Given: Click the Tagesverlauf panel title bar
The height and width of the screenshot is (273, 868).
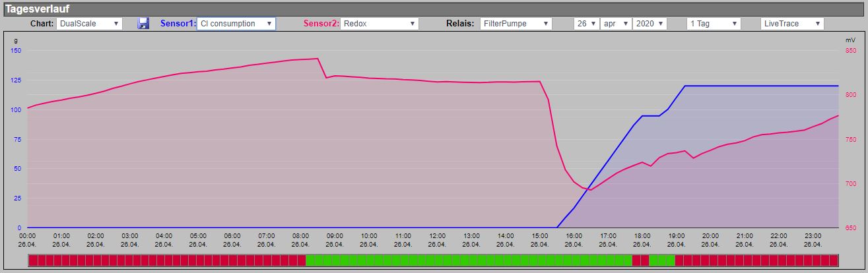Looking at the screenshot, I should pos(434,9).
